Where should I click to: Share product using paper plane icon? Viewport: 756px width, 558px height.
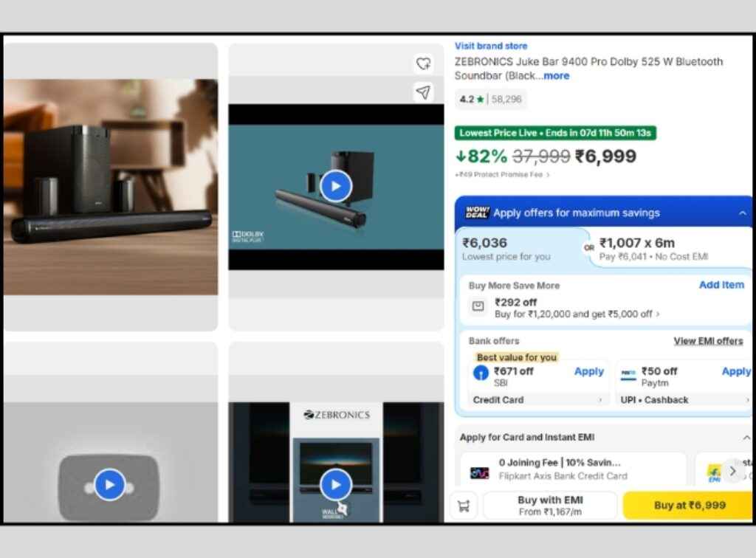click(x=423, y=92)
